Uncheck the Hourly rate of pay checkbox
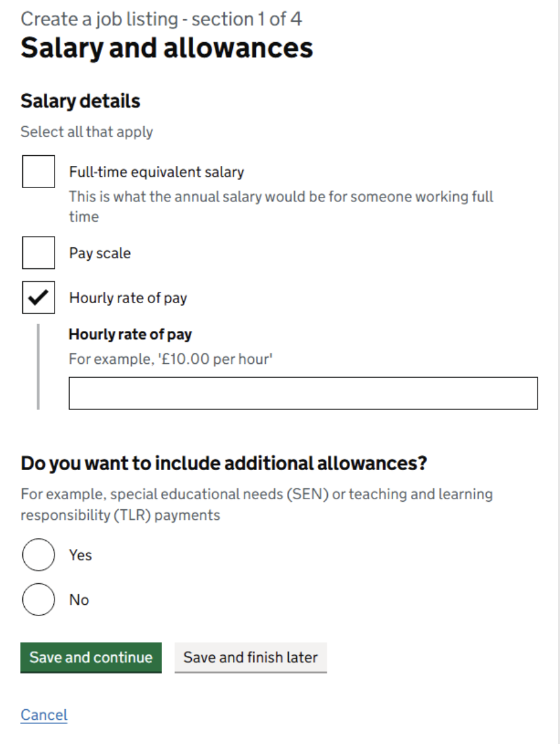 tap(38, 298)
